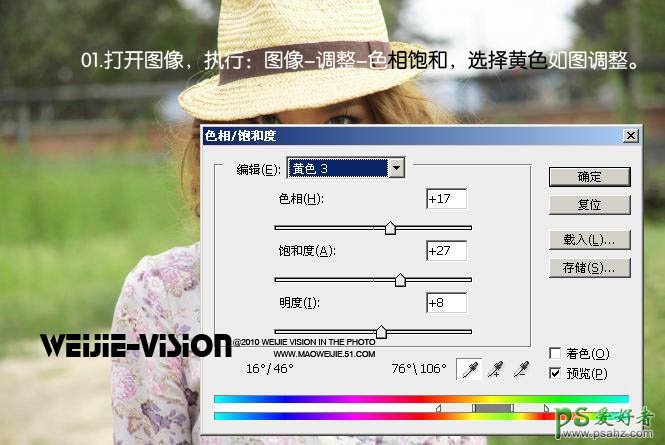This screenshot has height=445, width=665.
Task: Click the 存储(S)... save button
Action: (589, 268)
